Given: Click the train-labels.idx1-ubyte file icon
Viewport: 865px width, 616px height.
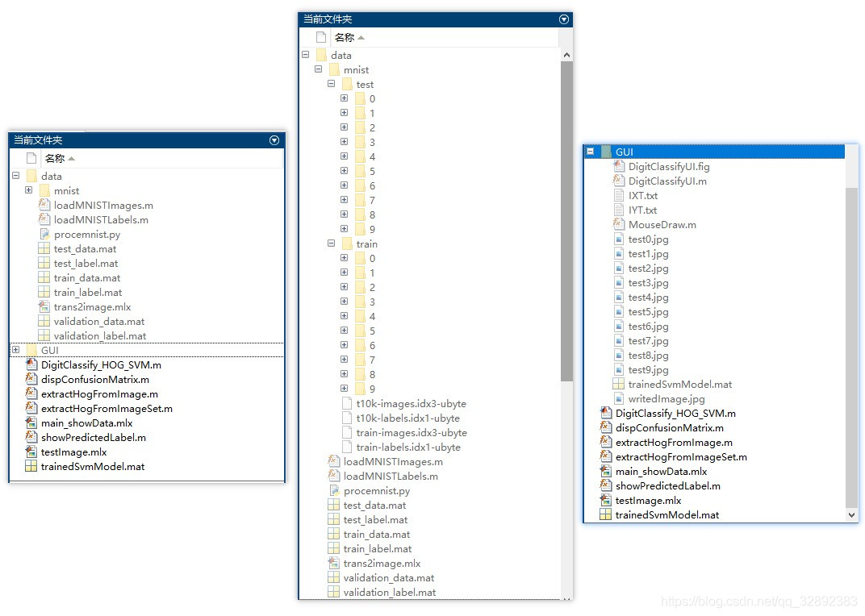Looking at the screenshot, I should click(x=347, y=447).
